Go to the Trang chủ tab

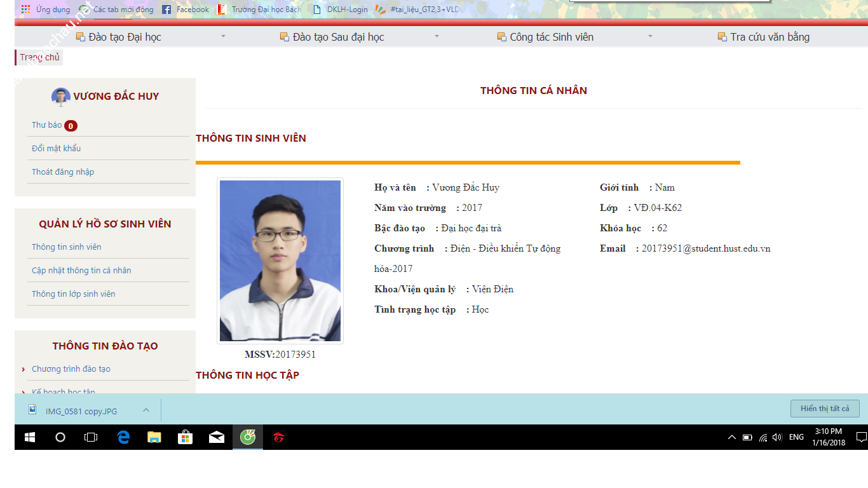click(x=39, y=58)
